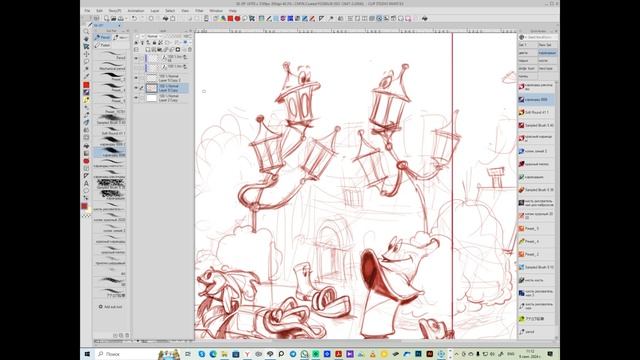Delete layer using the trash can icon
Screen dimensions: 640x360
190,50
